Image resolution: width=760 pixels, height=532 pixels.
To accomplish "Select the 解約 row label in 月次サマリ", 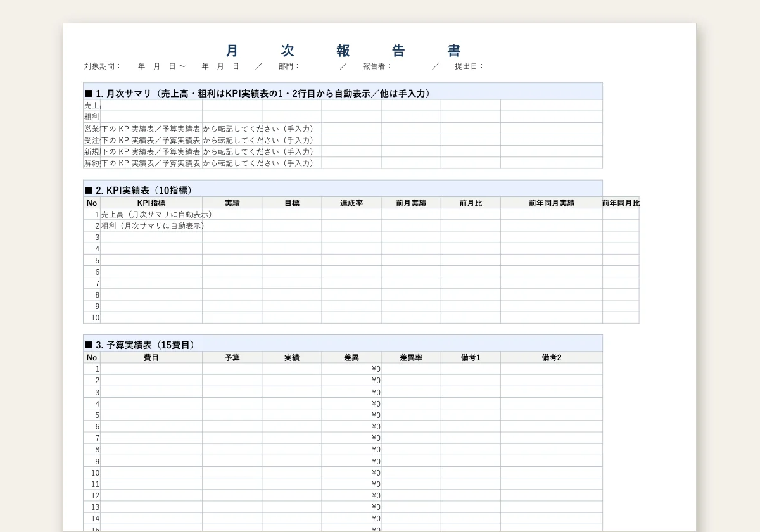I will (x=92, y=163).
